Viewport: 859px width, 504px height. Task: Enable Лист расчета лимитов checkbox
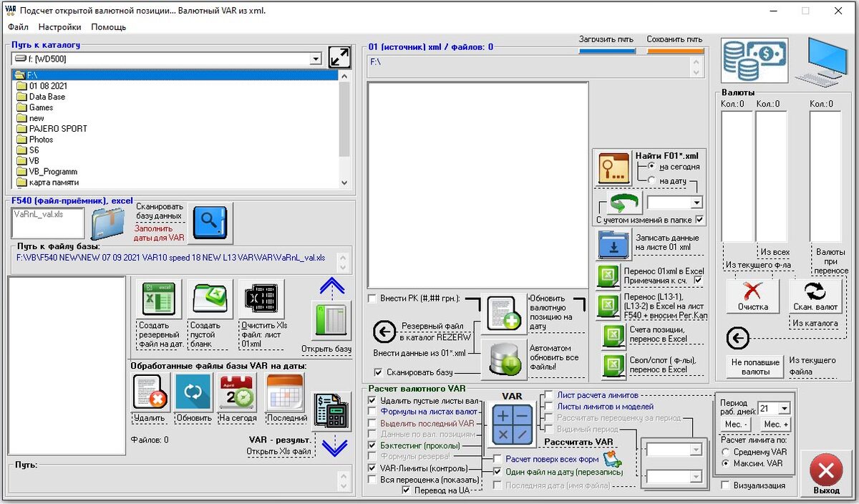[548, 395]
